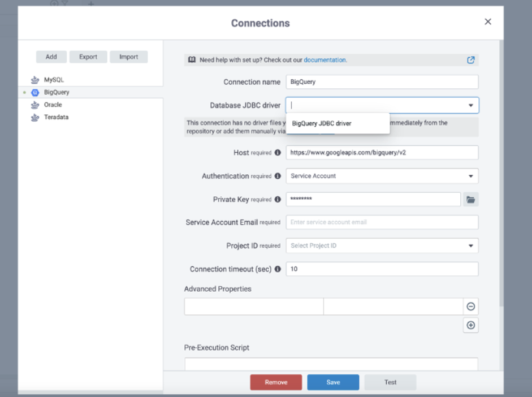Browse for private key file
The image size is (532, 397).
(x=470, y=200)
